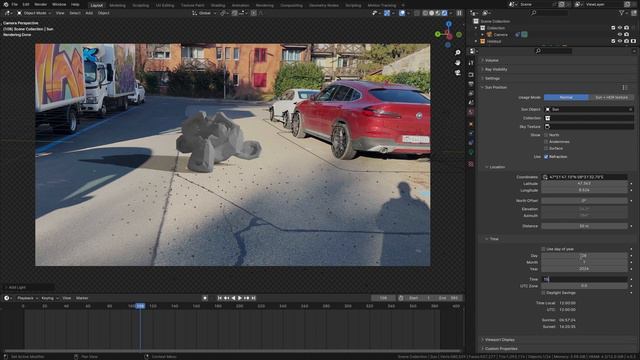Toggle the show overlays button
The height and width of the screenshot is (360, 640).
point(402,13)
